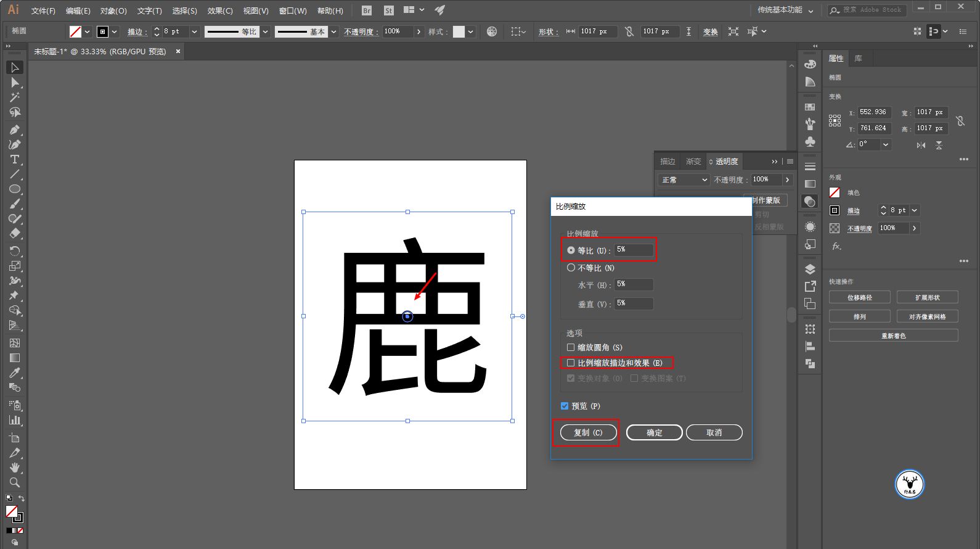980x549 pixels.
Task: Select the Paintbrush tool
Action: pyautogui.click(x=15, y=204)
